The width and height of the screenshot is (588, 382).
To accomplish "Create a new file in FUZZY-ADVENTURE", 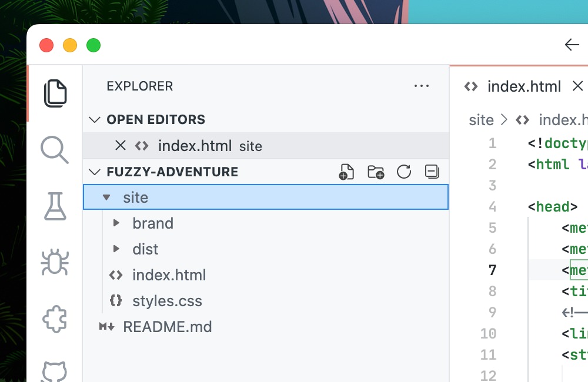I will click(x=346, y=172).
